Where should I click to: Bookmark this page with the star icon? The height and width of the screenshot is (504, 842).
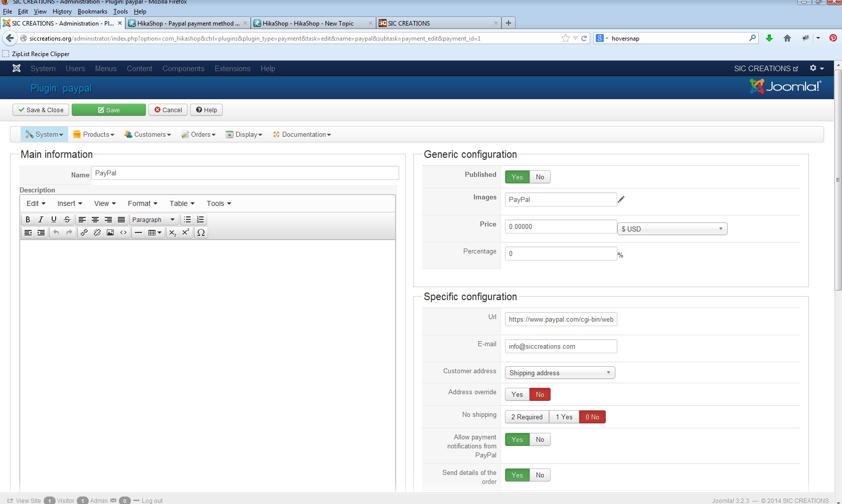coord(566,38)
